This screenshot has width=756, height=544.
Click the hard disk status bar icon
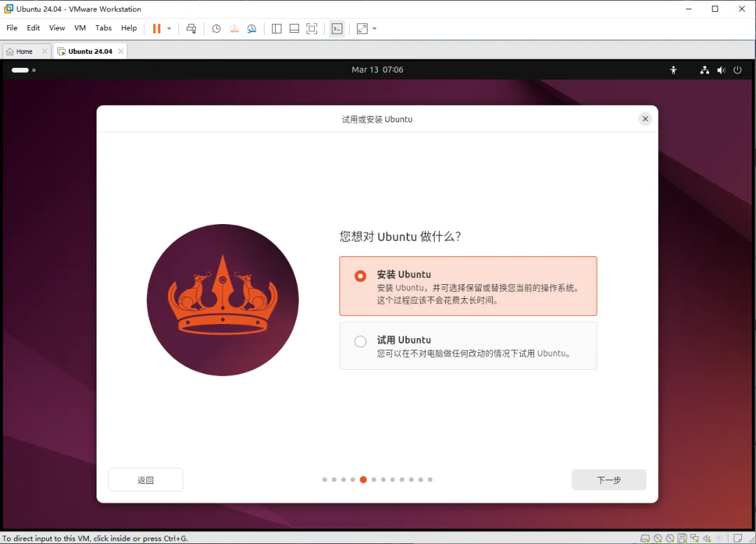[x=645, y=538]
